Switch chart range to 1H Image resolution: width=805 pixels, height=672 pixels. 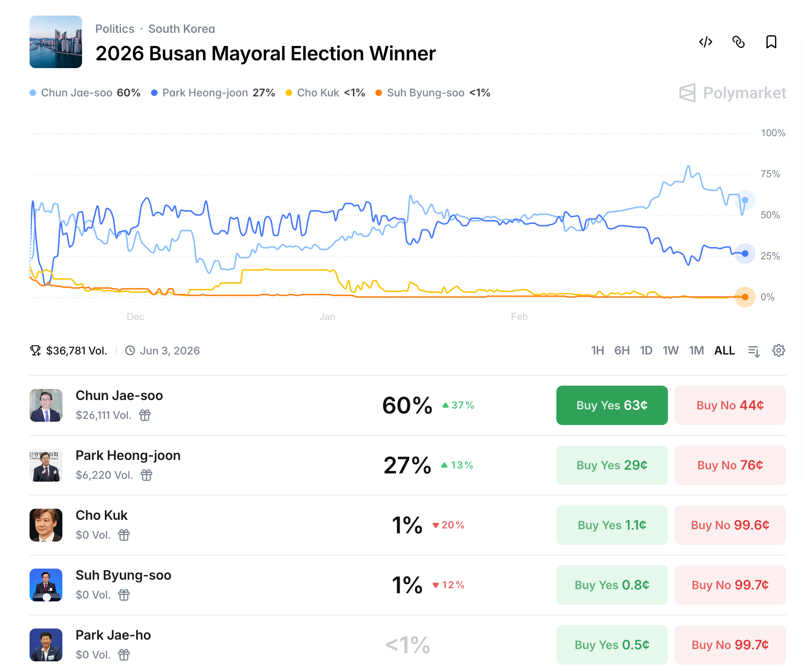point(597,350)
